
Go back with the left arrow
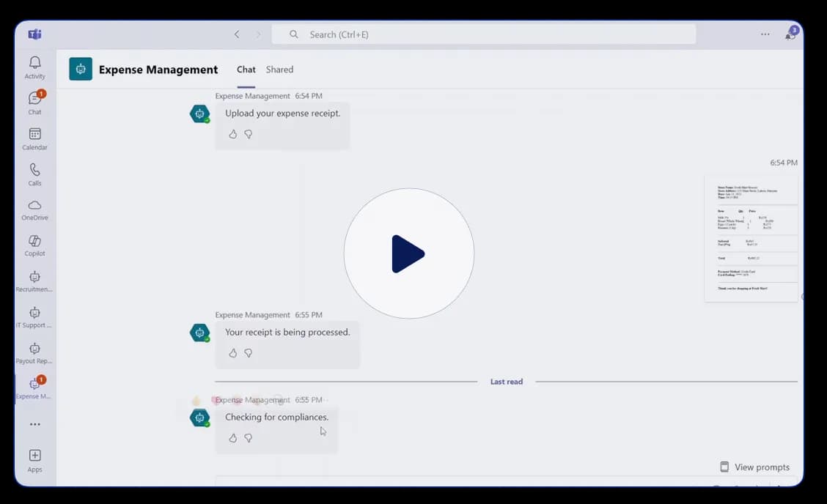point(237,34)
